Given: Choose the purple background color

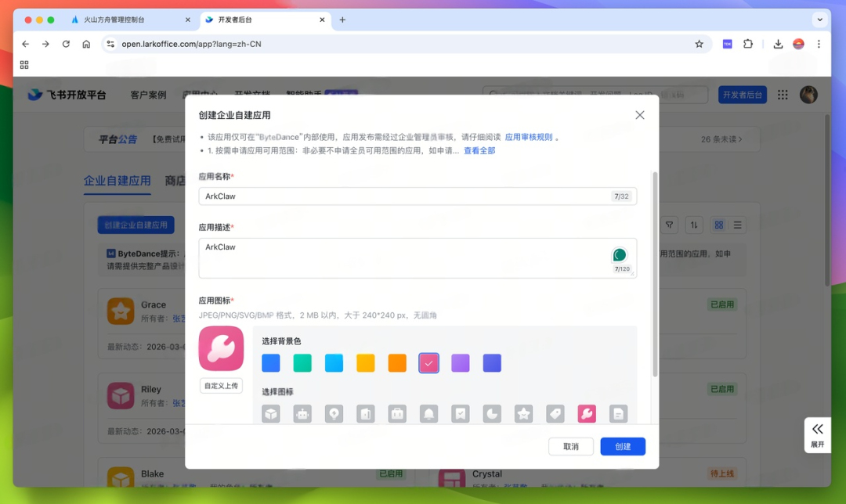Looking at the screenshot, I should coord(461,363).
